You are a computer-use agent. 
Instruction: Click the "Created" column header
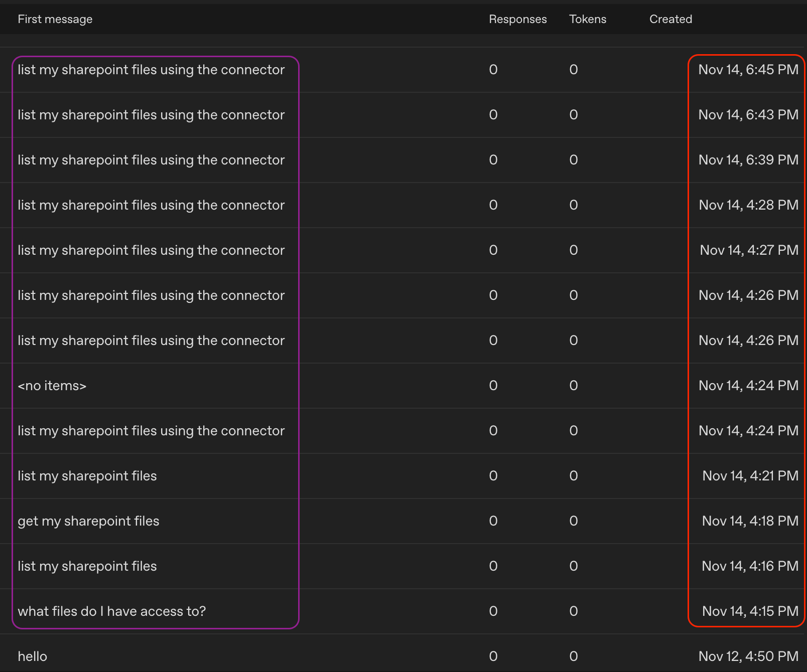point(671,19)
